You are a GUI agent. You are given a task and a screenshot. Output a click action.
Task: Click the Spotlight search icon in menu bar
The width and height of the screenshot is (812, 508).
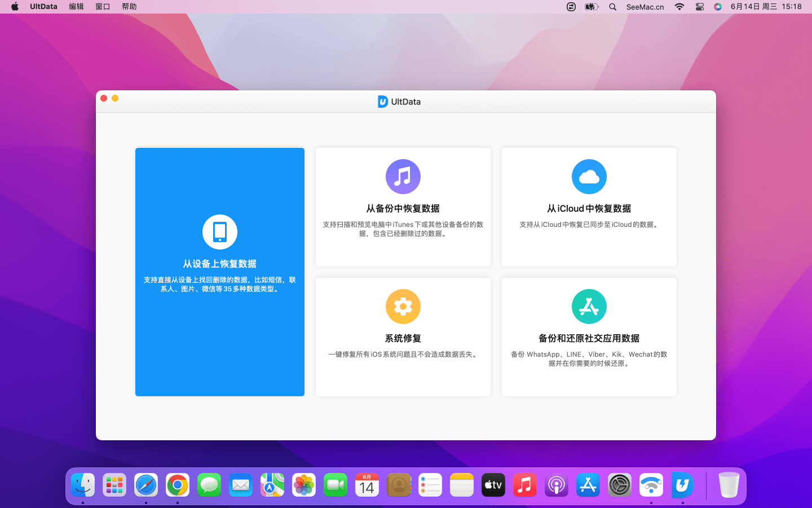pyautogui.click(x=613, y=7)
